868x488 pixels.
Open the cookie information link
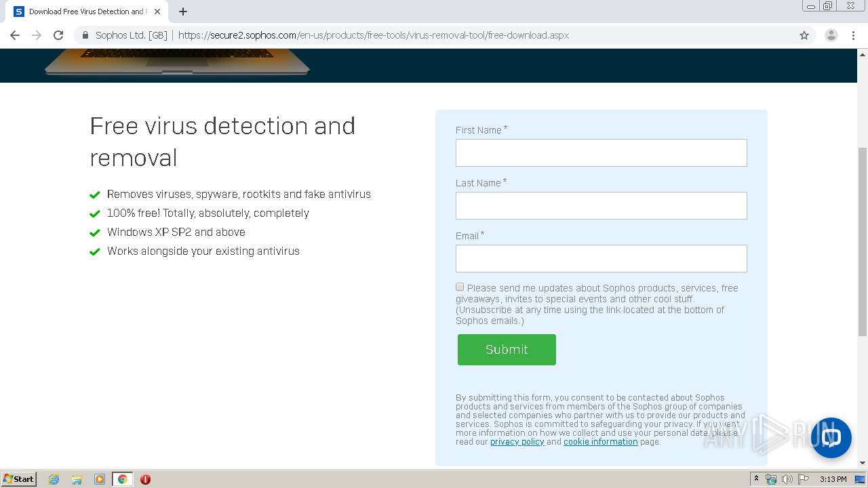600,442
